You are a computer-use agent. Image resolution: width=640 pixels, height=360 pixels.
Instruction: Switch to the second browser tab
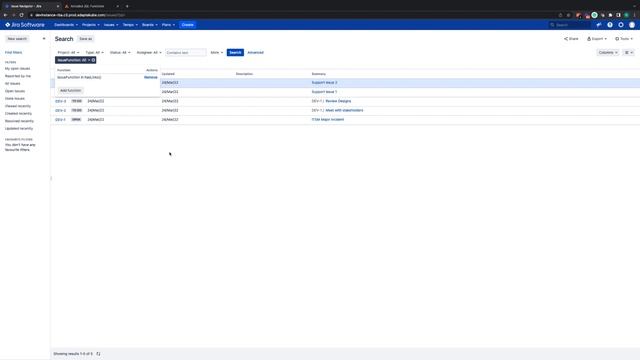click(91, 6)
